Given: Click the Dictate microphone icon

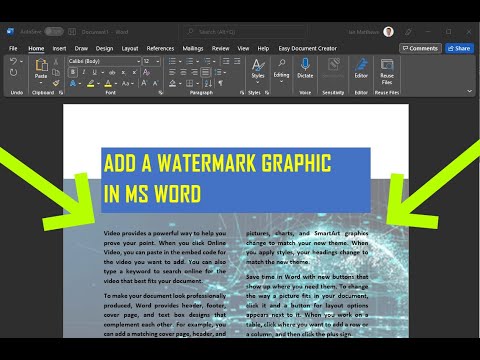Looking at the screenshot, I should pos(305,64).
